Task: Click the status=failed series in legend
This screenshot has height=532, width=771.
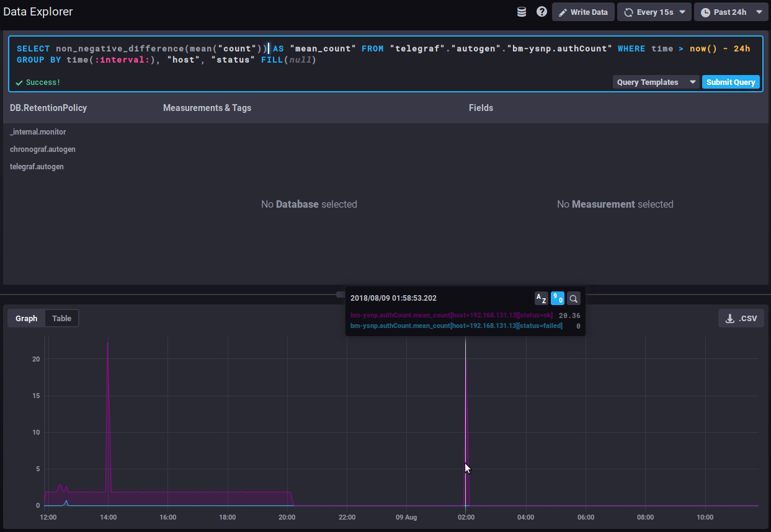Action: 456,326
